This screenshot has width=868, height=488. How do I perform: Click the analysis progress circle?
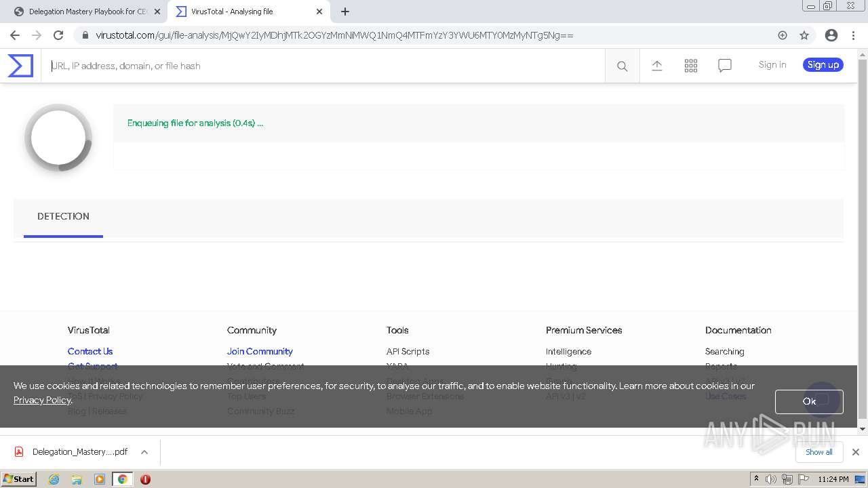58,138
